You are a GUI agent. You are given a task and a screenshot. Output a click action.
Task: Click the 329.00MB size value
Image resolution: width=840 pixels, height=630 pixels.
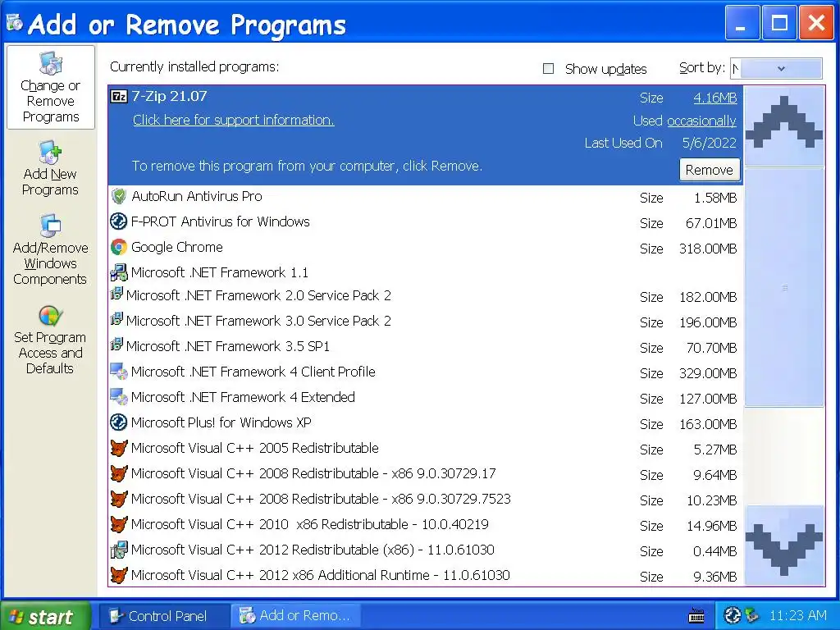(708, 373)
